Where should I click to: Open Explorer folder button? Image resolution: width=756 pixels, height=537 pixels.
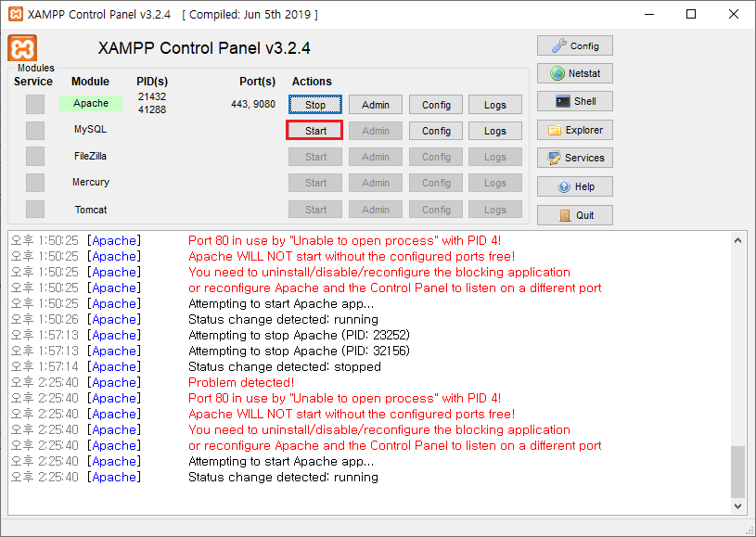575,130
